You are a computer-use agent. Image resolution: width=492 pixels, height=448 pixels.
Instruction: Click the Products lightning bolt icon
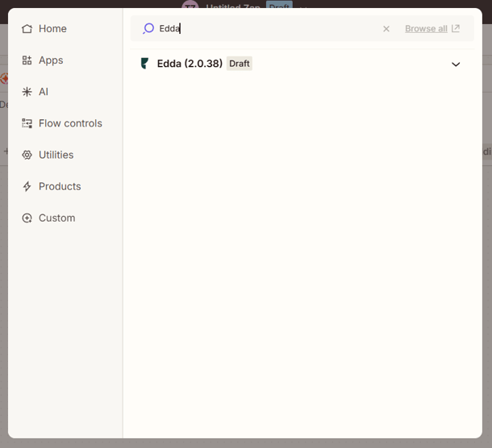(27, 186)
